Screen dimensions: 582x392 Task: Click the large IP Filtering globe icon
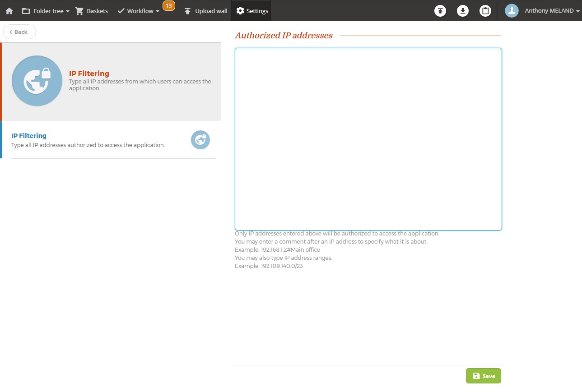37,81
